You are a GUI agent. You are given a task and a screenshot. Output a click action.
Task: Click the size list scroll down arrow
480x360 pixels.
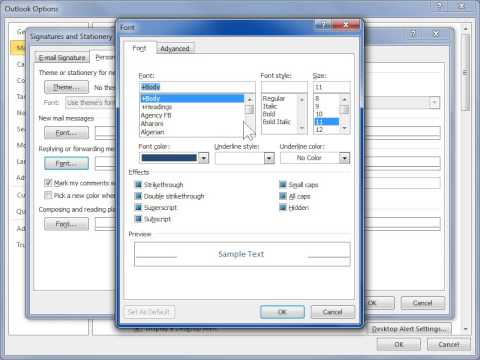(x=345, y=128)
